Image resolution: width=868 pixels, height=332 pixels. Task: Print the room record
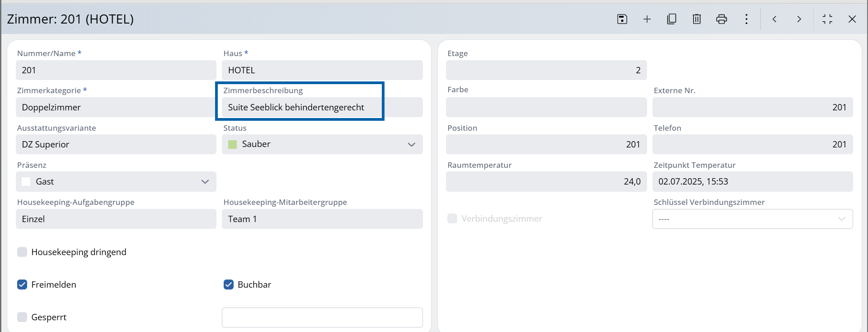[x=722, y=19]
